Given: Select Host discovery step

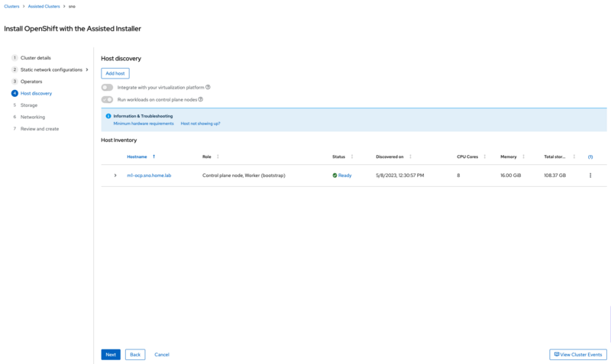Looking at the screenshot, I should click(36, 93).
